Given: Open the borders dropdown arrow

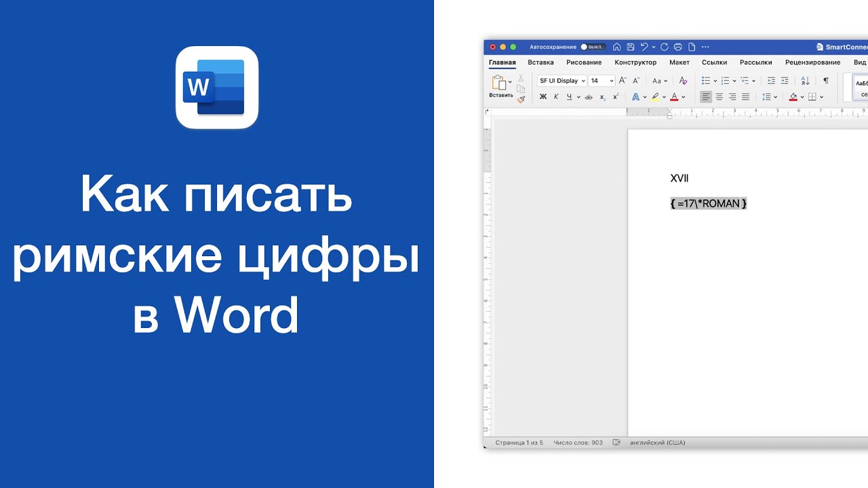Looking at the screenshot, I should pyautogui.click(x=822, y=97).
